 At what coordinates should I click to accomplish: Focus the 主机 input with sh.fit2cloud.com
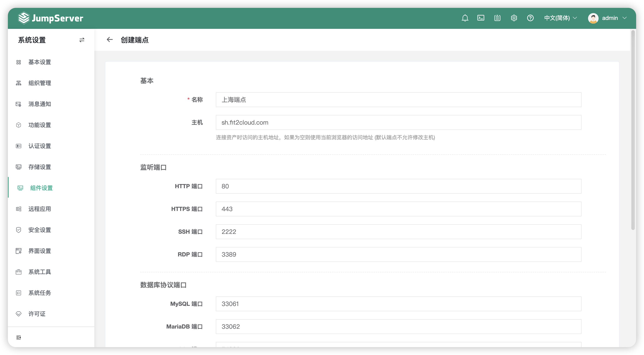[x=398, y=122]
